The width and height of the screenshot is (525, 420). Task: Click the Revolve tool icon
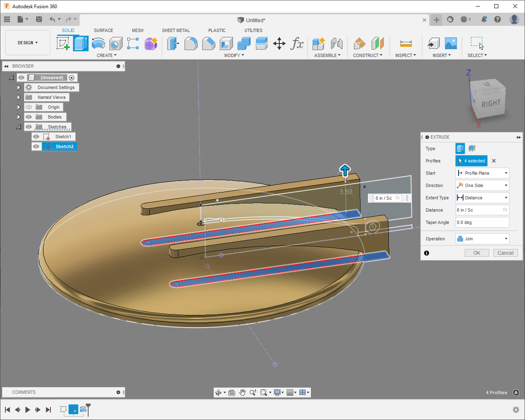[x=98, y=43]
